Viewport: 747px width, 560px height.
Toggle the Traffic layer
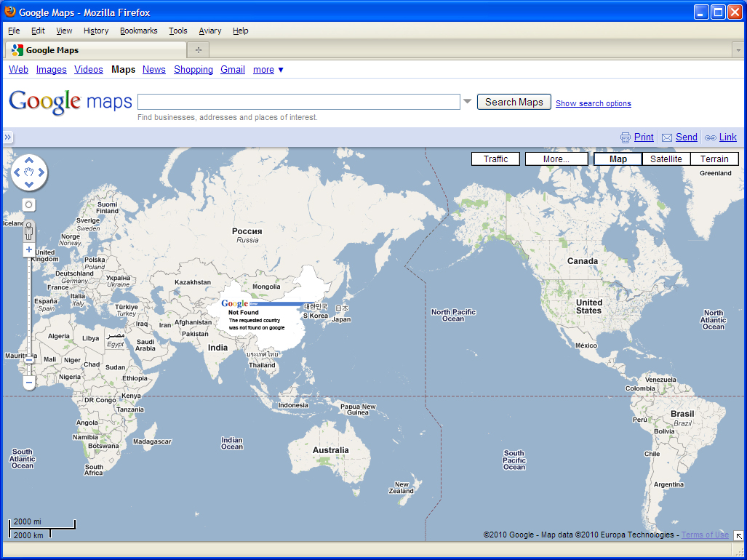tap(495, 159)
